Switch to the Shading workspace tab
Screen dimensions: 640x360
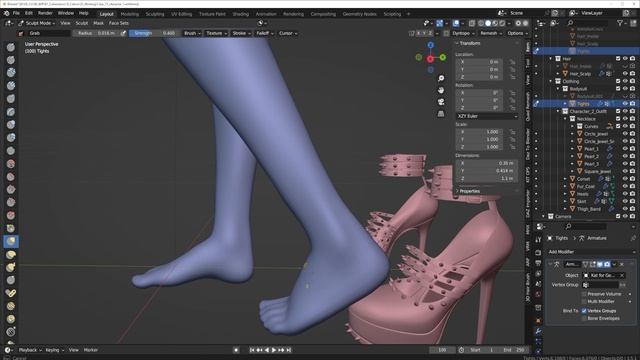click(240, 14)
